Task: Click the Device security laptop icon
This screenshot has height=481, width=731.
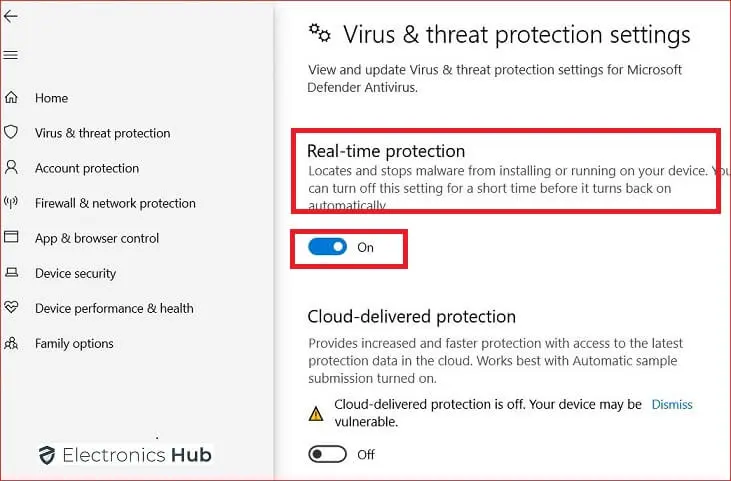Action: 11,272
